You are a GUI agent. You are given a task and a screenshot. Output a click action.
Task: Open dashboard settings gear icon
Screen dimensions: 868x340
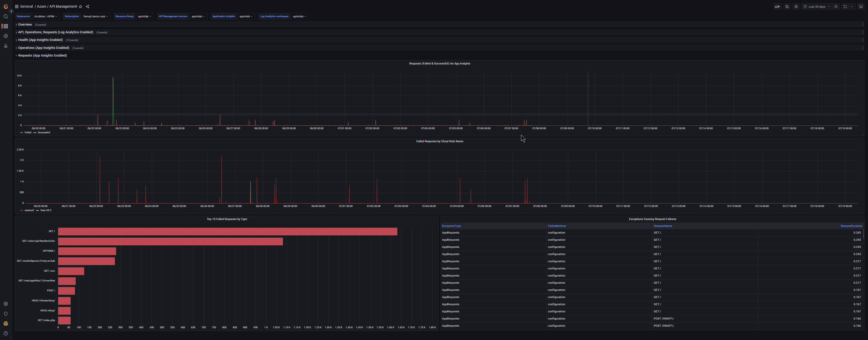pos(796,6)
